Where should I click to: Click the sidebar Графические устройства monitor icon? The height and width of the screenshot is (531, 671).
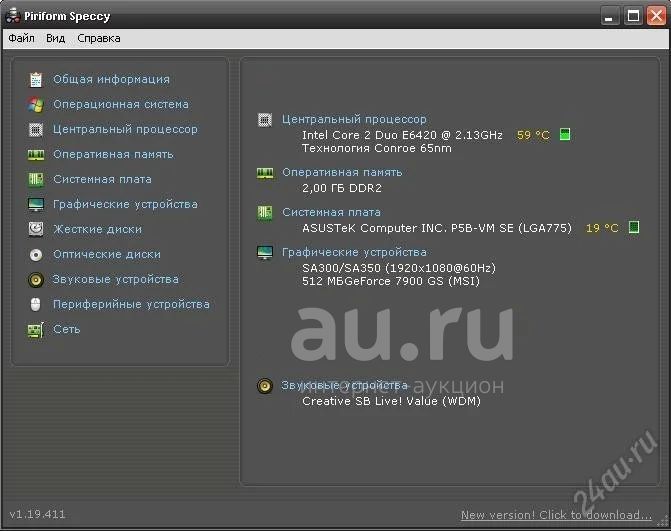pyautogui.click(x=36, y=205)
